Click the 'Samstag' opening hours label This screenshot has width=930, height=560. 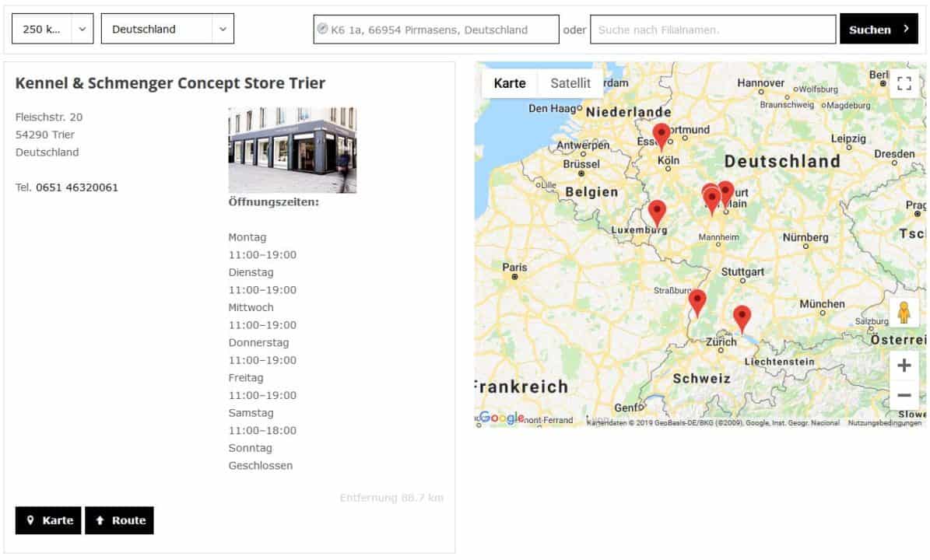point(251,413)
